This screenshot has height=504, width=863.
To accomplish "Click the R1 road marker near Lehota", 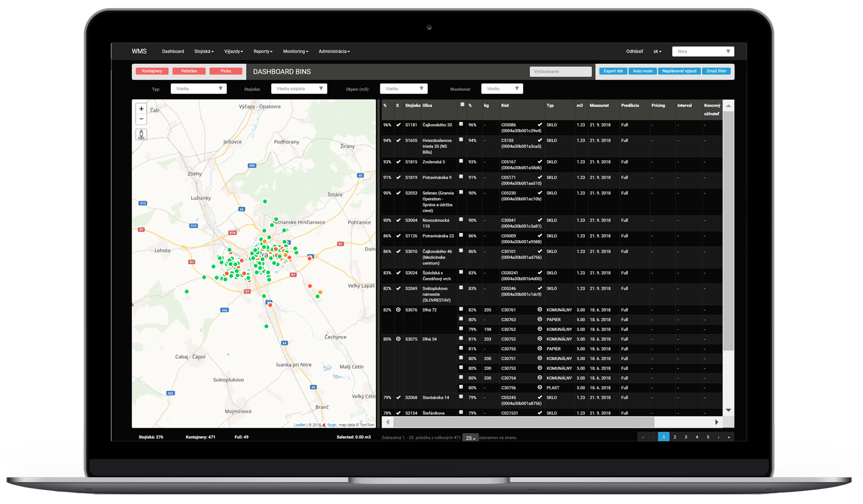I will (x=192, y=262).
